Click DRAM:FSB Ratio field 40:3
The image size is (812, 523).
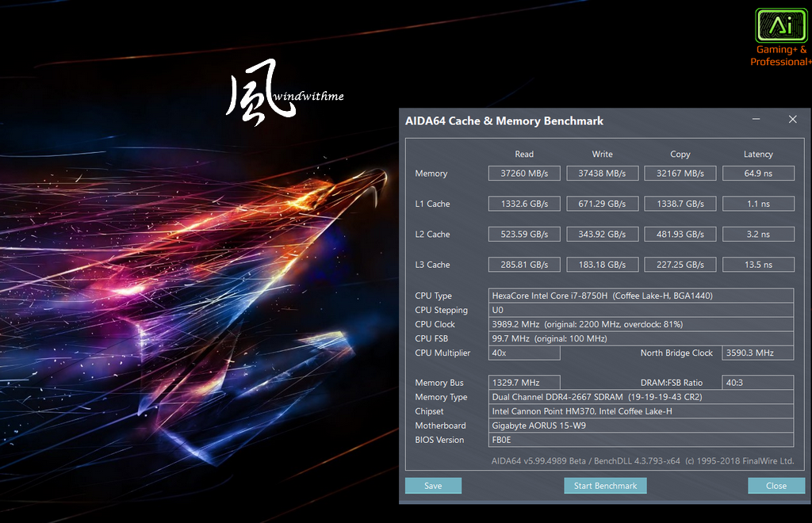click(757, 382)
